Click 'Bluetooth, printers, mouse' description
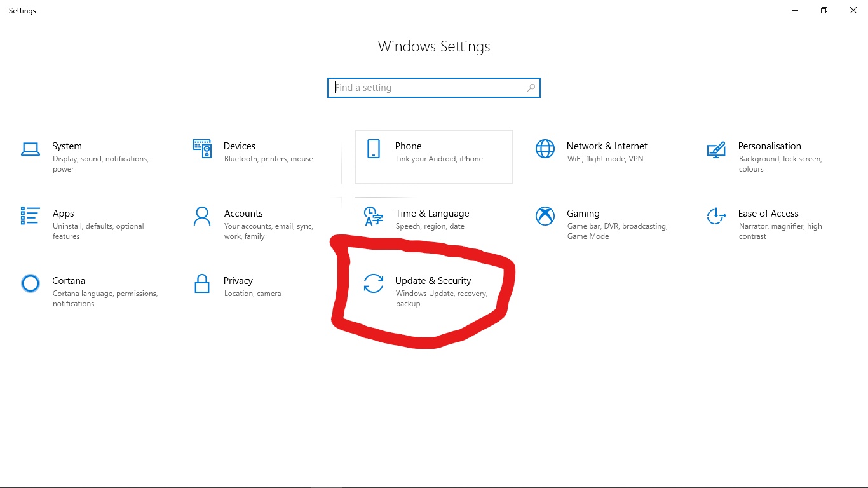 tap(269, 159)
